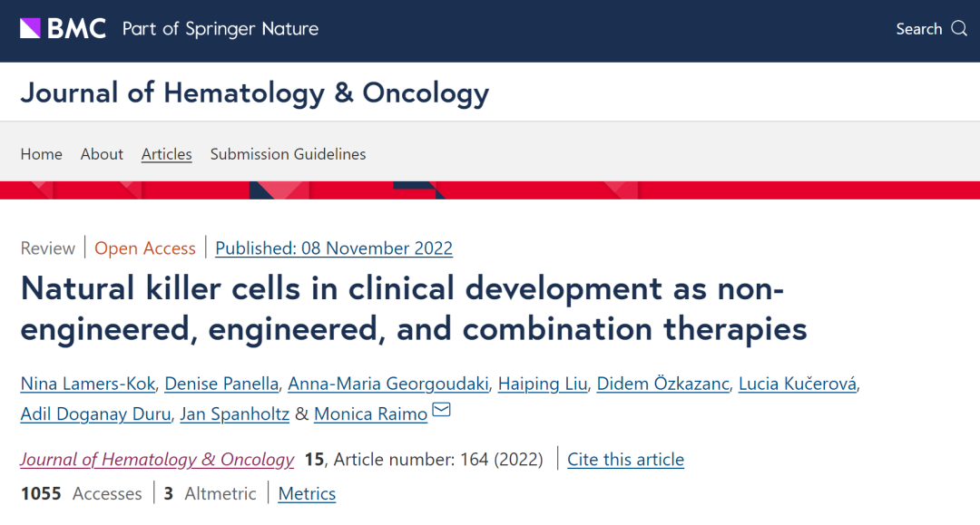Open the published date link 08 November 2022

click(334, 248)
